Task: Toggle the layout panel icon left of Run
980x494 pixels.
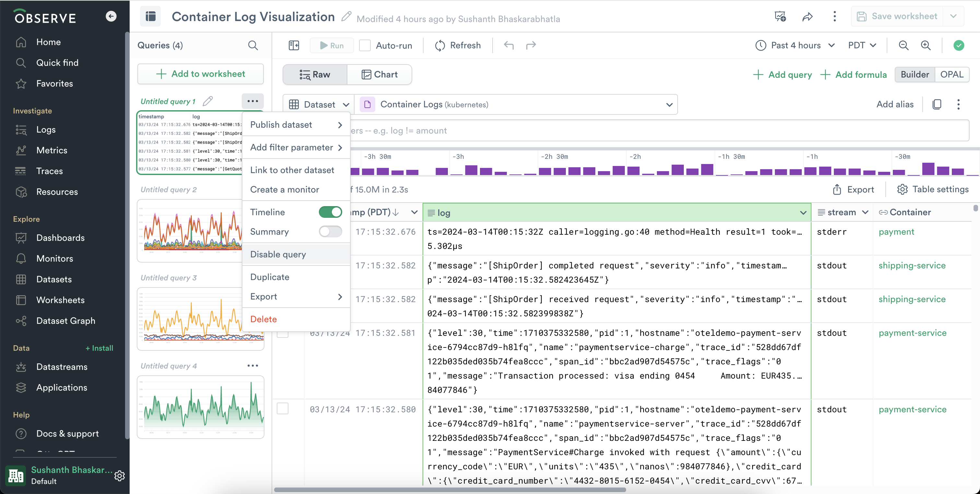Action: pos(294,45)
